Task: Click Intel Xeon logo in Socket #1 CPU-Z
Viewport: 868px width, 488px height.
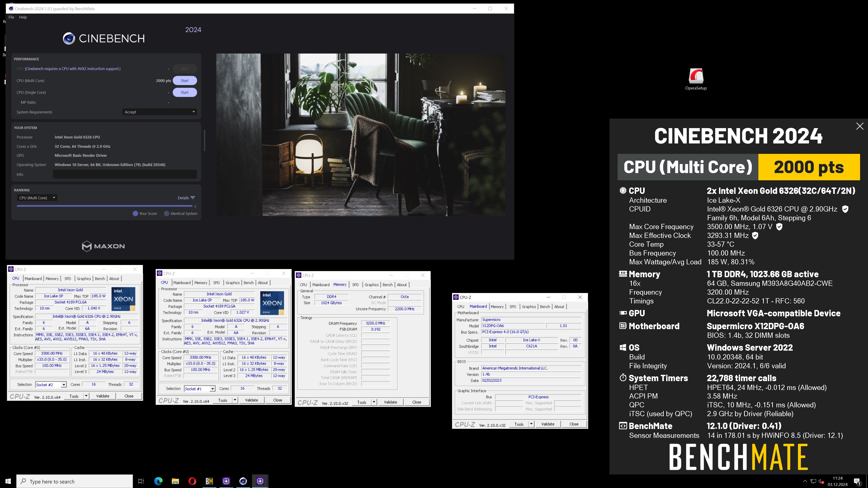Action: 272,303
